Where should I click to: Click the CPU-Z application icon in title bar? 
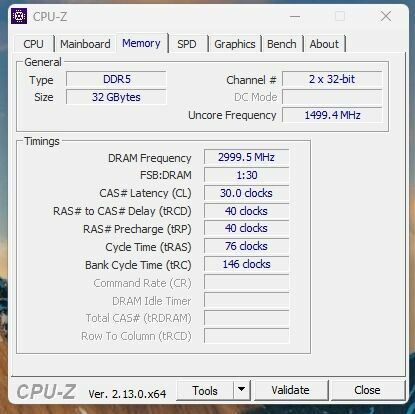[x=19, y=16]
